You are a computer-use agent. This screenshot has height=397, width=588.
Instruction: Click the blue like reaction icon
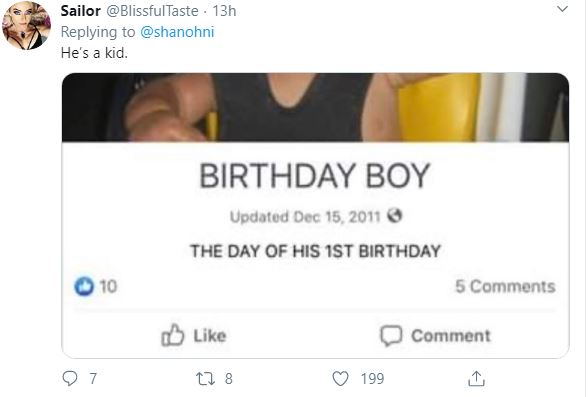coord(84,286)
